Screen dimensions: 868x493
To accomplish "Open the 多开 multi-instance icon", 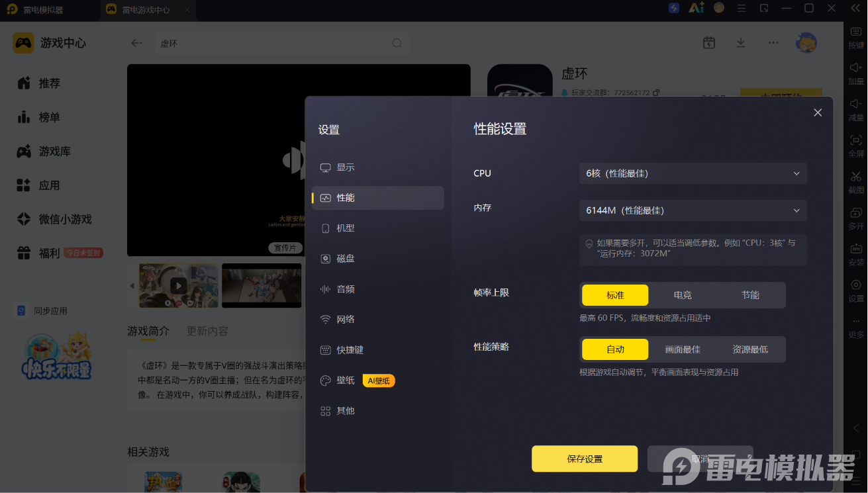I will pyautogui.click(x=856, y=213).
